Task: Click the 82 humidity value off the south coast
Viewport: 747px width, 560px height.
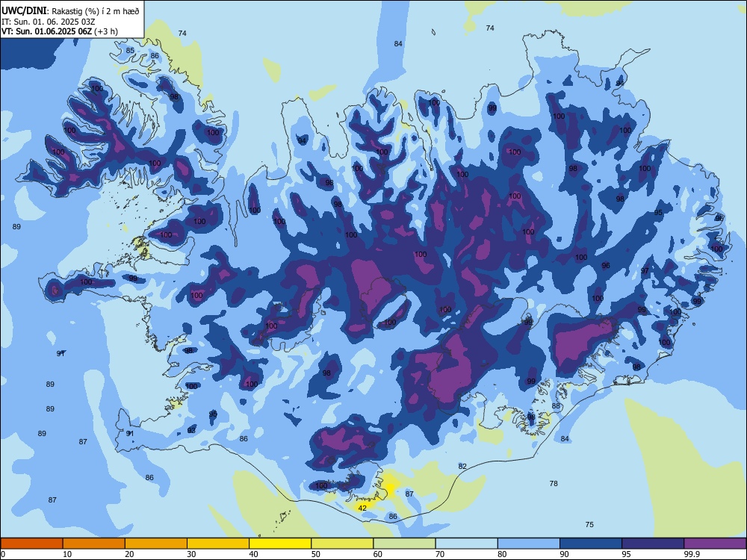Action: click(x=462, y=466)
